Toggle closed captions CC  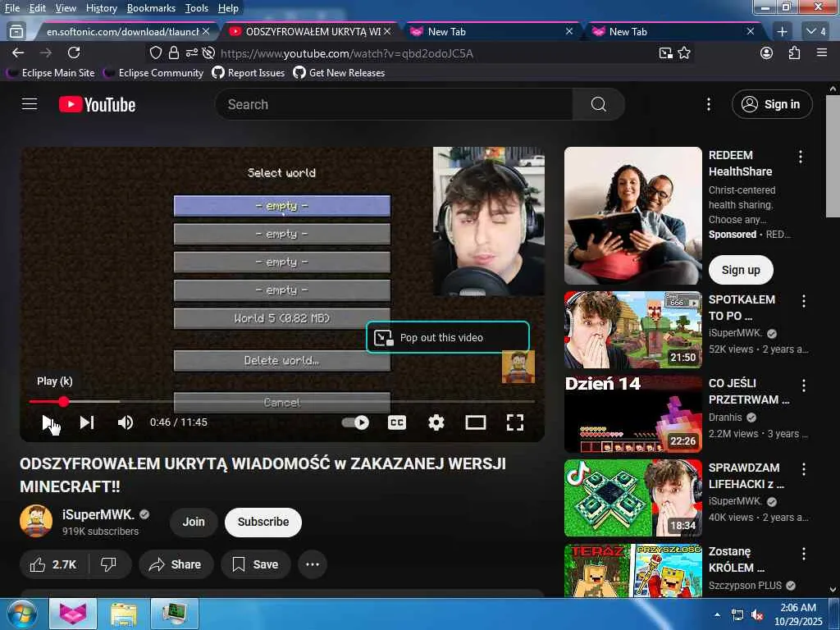(397, 422)
